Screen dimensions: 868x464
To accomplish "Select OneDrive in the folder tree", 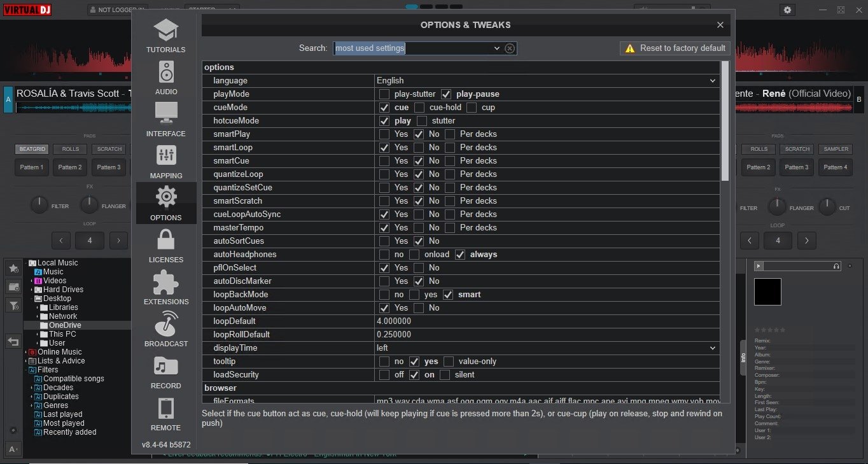I will [65, 325].
